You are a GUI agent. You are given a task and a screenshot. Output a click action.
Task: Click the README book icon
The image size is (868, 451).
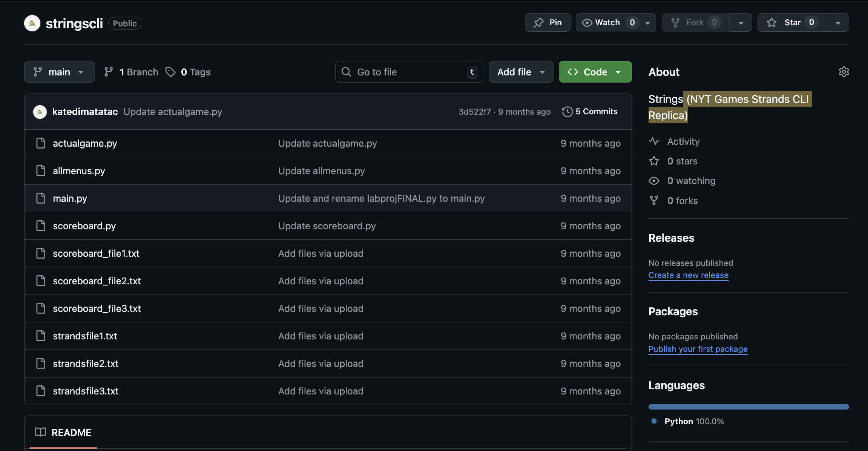[40, 432]
